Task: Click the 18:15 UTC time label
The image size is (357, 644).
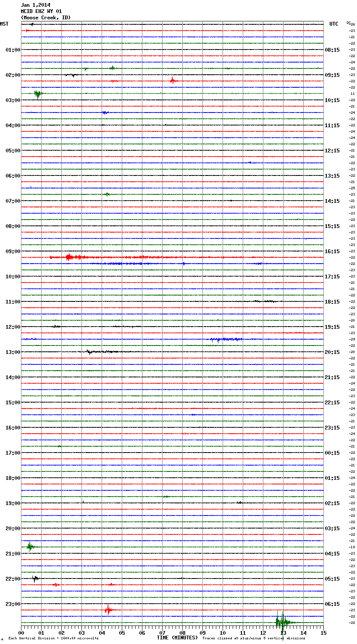Action: point(332,302)
